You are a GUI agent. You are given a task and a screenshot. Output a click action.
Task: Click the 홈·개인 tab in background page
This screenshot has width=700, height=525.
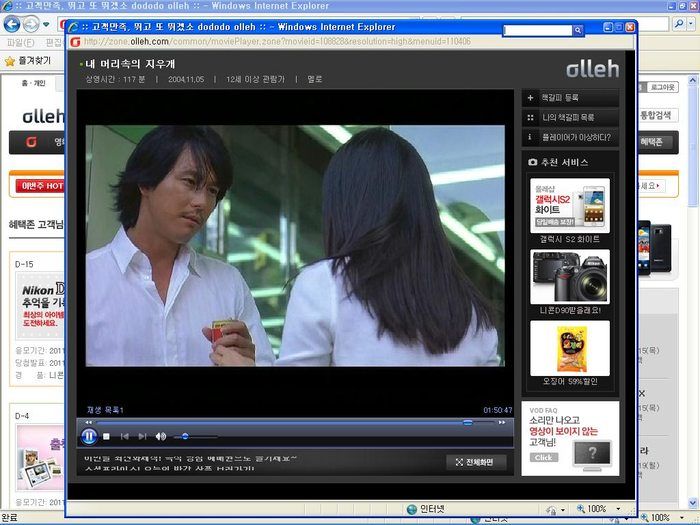point(33,83)
